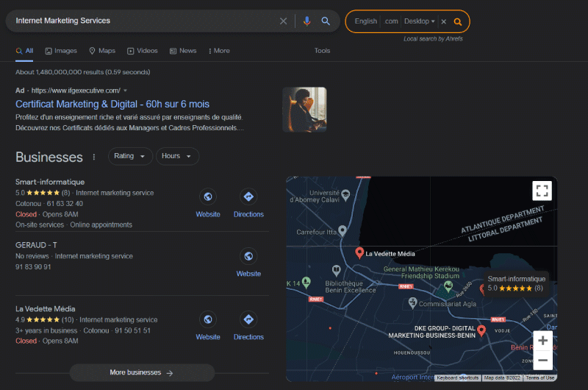
Task: Click the orange Ahrefs search icon
Action: pyautogui.click(x=457, y=22)
